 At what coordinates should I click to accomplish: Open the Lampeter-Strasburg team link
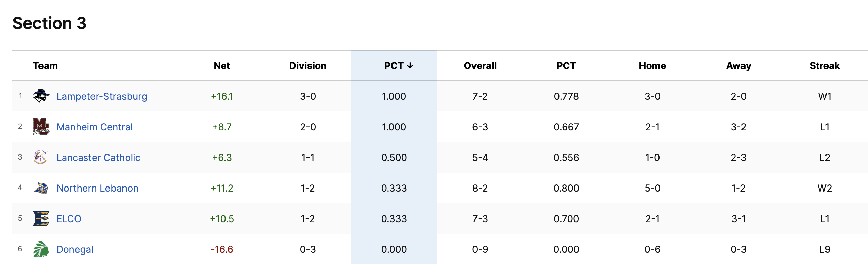(102, 96)
